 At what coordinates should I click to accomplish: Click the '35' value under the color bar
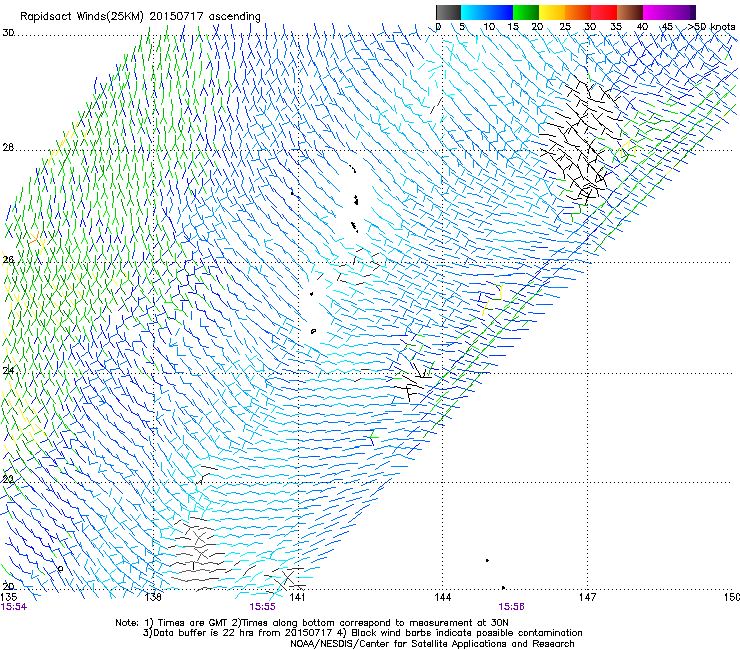pos(616,27)
